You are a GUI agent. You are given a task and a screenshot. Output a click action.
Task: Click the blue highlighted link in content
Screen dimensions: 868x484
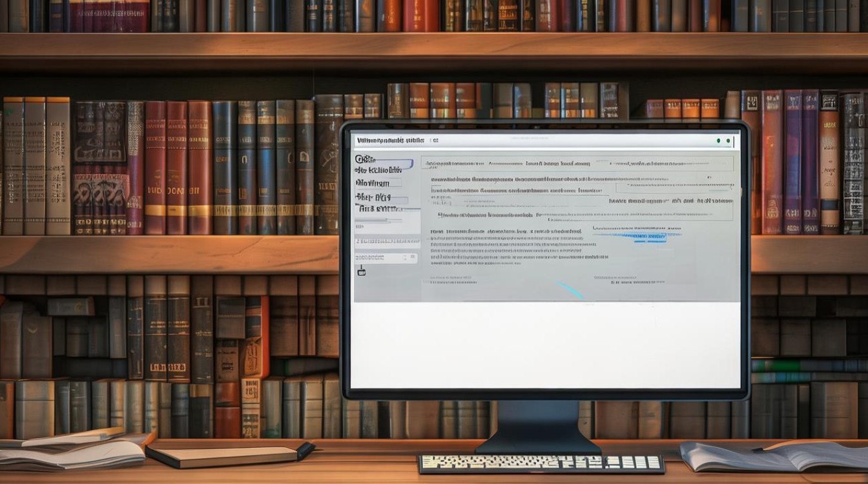650,237
